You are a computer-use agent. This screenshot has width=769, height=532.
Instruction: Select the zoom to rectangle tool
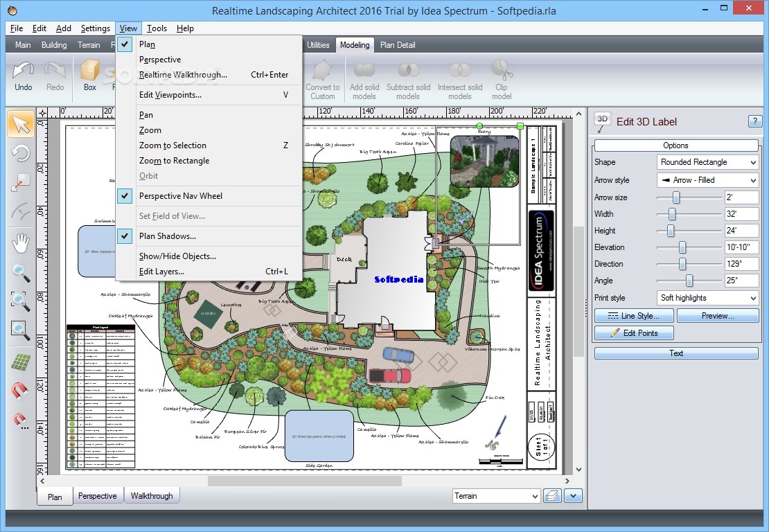[21, 329]
